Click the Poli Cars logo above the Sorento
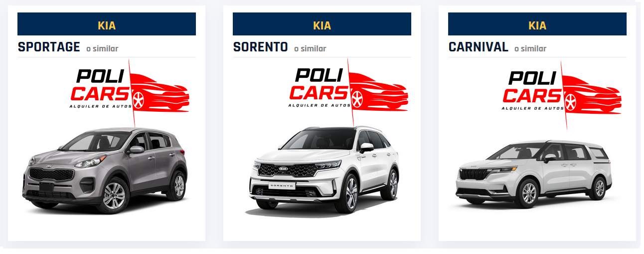 click(348, 91)
